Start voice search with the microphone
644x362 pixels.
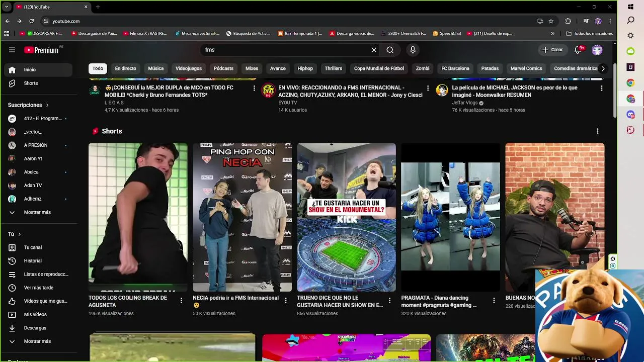pyautogui.click(x=413, y=50)
